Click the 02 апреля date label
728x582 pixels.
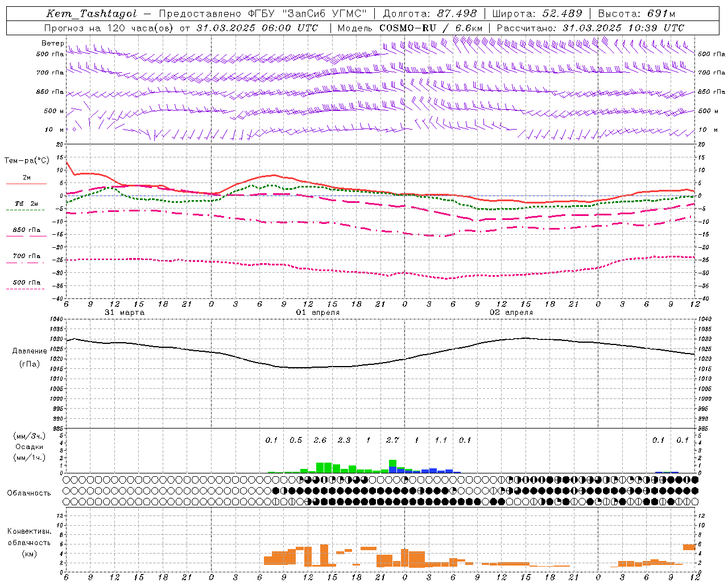tap(511, 313)
